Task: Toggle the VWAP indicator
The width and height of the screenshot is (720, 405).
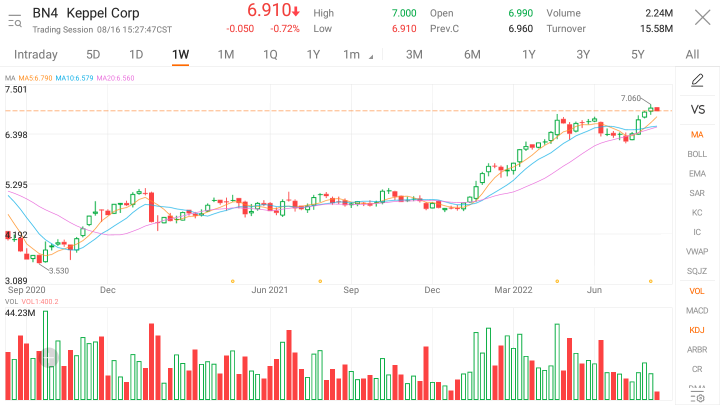Action: [x=697, y=251]
